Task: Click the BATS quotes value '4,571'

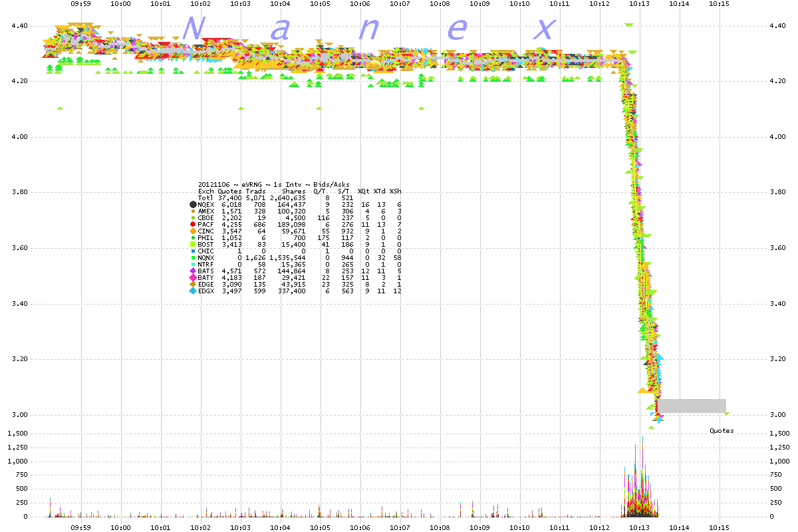Action: tap(232, 271)
